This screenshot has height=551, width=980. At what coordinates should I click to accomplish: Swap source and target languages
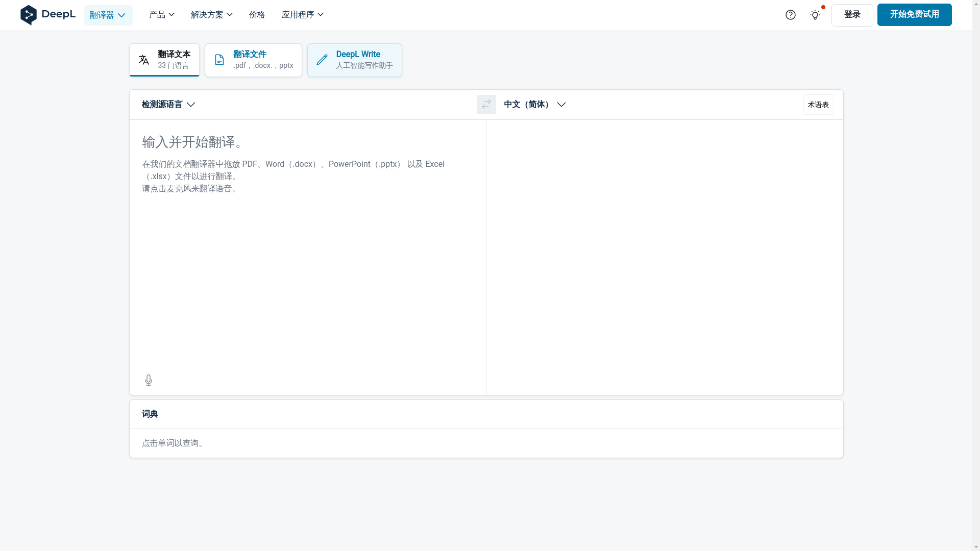point(486,105)
